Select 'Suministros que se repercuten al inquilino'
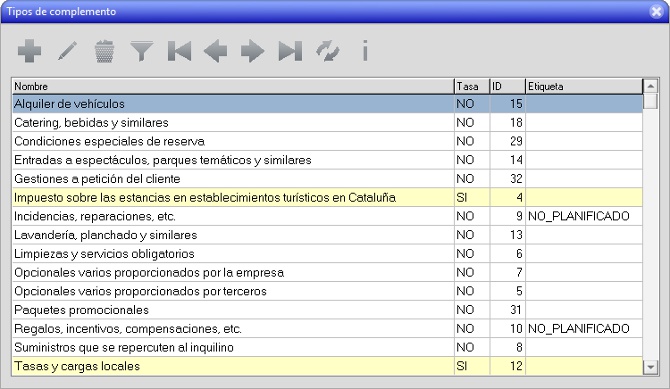Image resolution: width=670 pixels, height=389 pixels. click(x=327, y=348)
